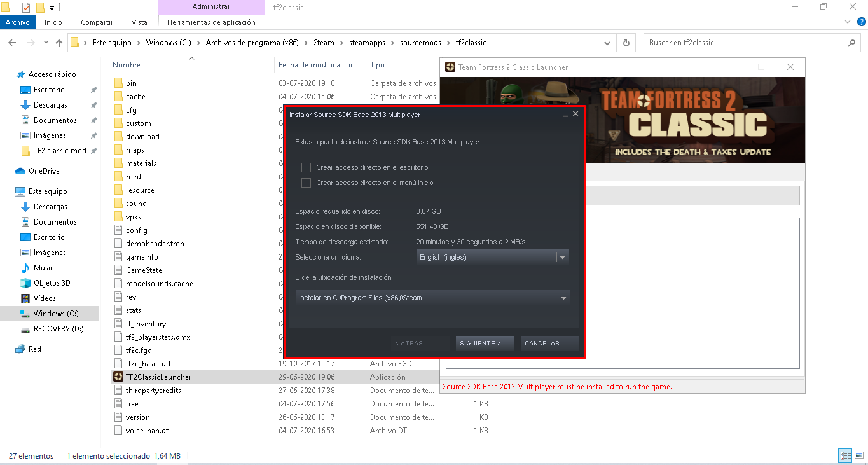Close the Steam install dialog
Image resolution: width=868 pixels, height=465 pixels.
(x=575, y=113)
